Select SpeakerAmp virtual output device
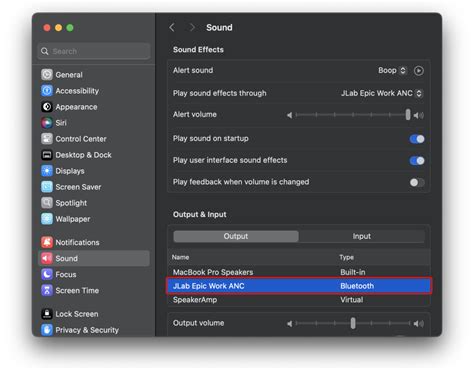Viewport: 474px width, 370px height. pos(299,300)
